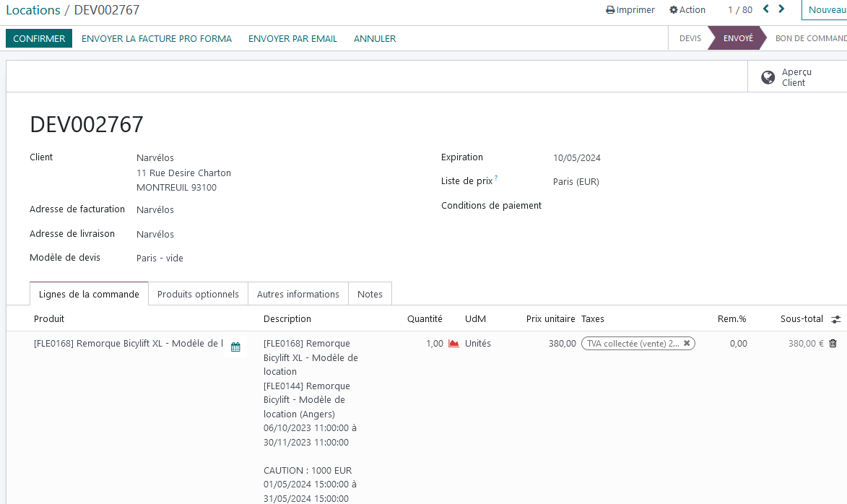This screenshot has width=847, height=504.
Task: Click the Prix unitaire column header
Action: pos(550,318)
